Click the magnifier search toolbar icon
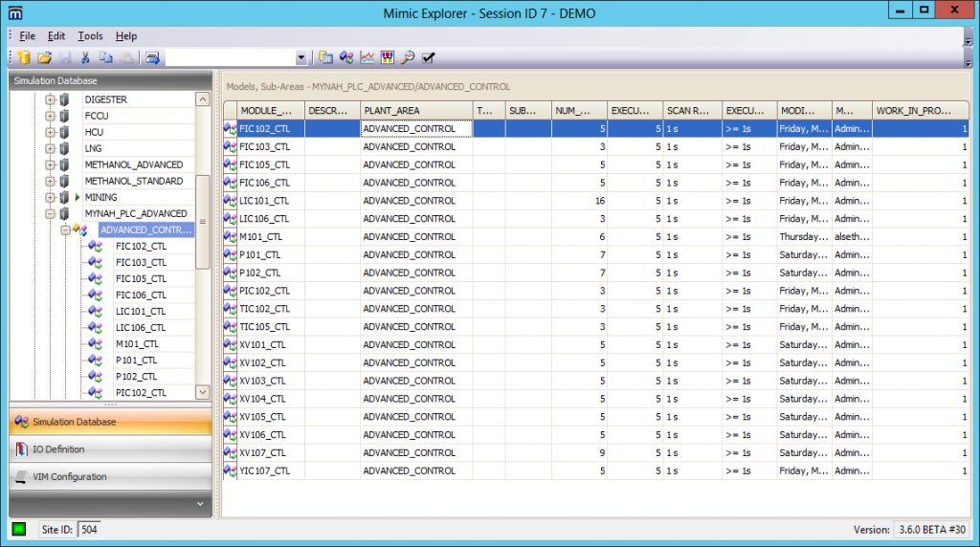 (408, 57)
